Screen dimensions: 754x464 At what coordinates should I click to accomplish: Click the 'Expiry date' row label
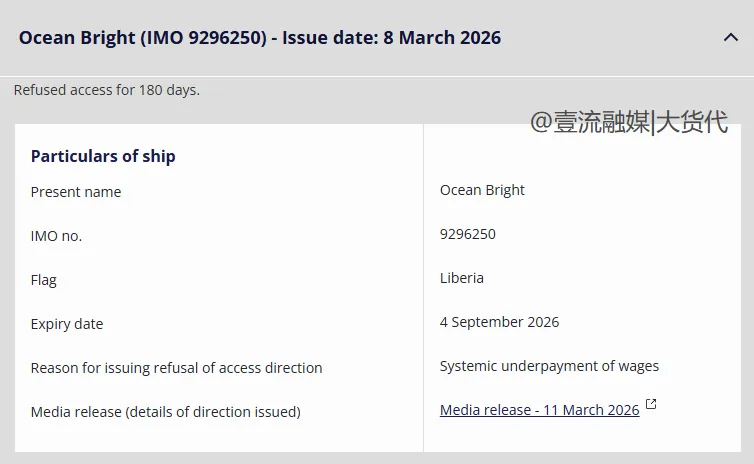pyautogui.click(x=67, y=324)
